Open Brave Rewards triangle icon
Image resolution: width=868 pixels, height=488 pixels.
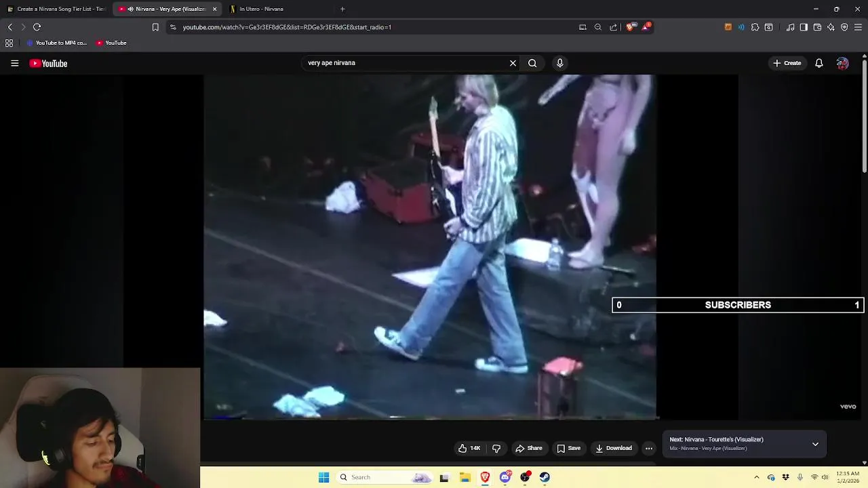tap(647, 27)
